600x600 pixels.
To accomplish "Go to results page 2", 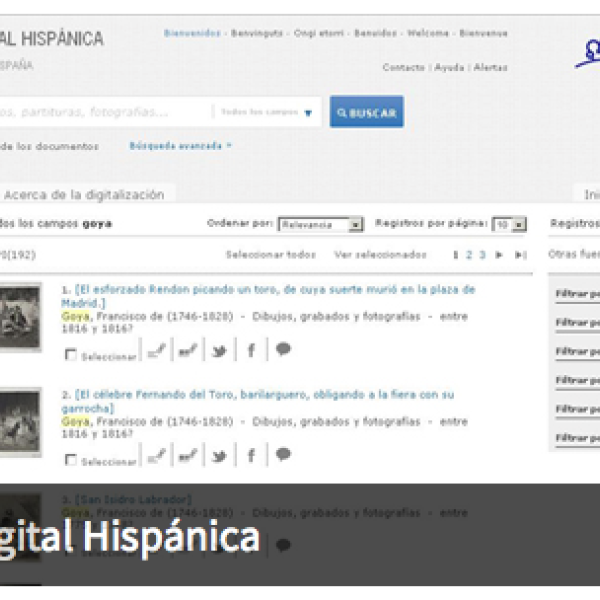I will click(469, 255).
